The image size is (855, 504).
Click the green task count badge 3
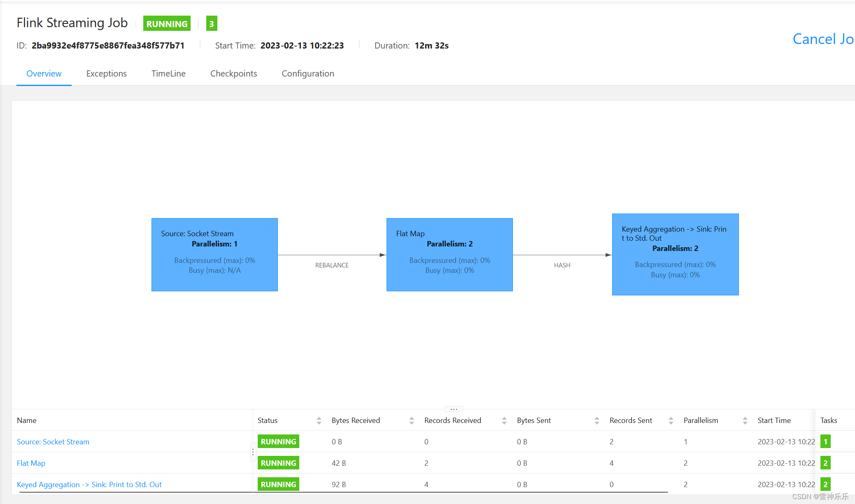(x=212, y=24)
